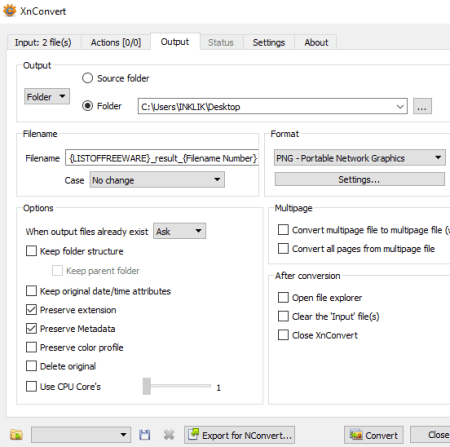Image resolution: width=450 pixels, height=447 pixels.
Task: Expand the preset dropdown in bottom bar
Action: click(81, 435)
